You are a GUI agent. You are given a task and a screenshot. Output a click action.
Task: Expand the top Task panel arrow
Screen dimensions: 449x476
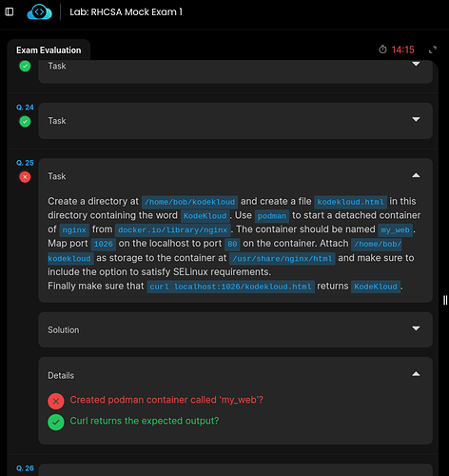click(416, 64)
